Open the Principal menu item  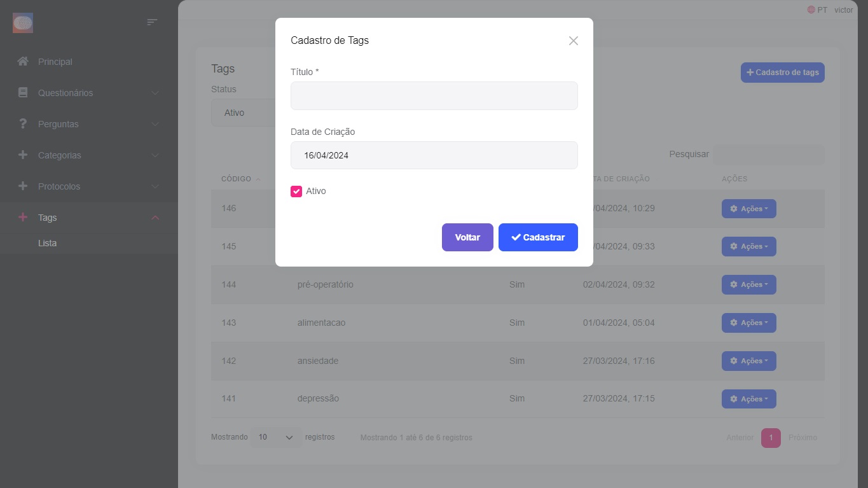(55, 62)
